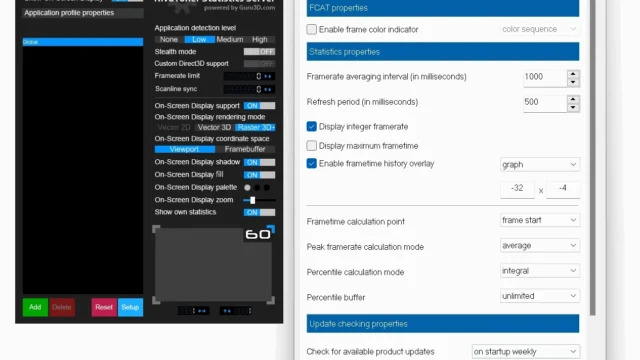Select Vector 3D rendering mode
The height and width of the screenshot is (360, 640).
point(214,127)
